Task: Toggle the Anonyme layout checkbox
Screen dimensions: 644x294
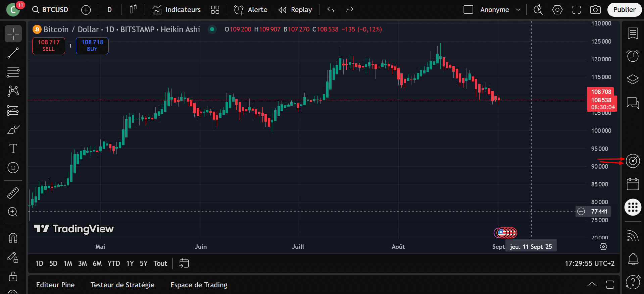Action: click(468, 10)
